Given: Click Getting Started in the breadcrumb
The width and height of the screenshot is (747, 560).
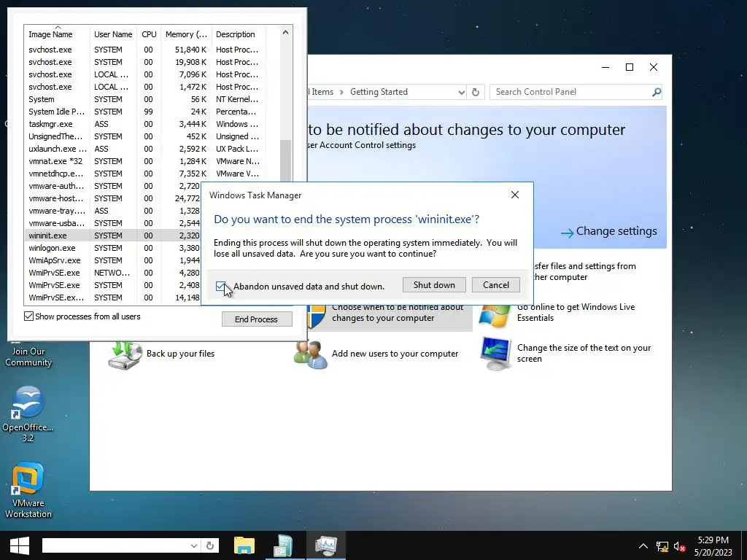Looking at the screenshot, I should (x=379, y=92).
